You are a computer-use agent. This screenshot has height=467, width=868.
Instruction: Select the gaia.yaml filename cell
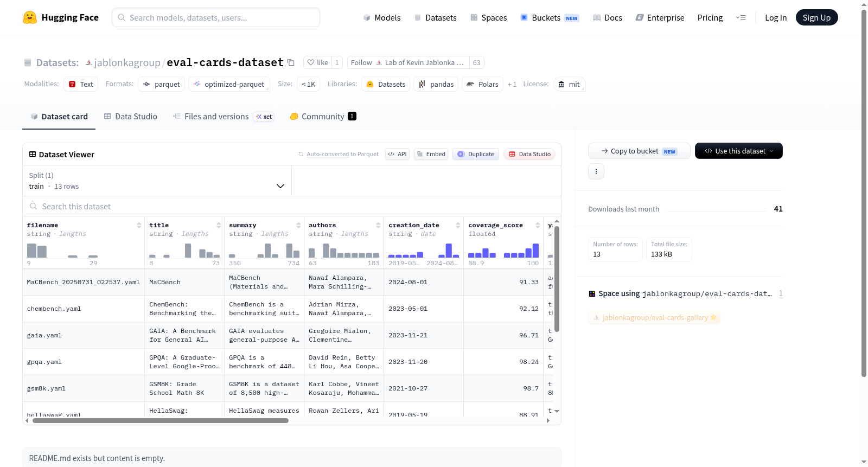84,335
